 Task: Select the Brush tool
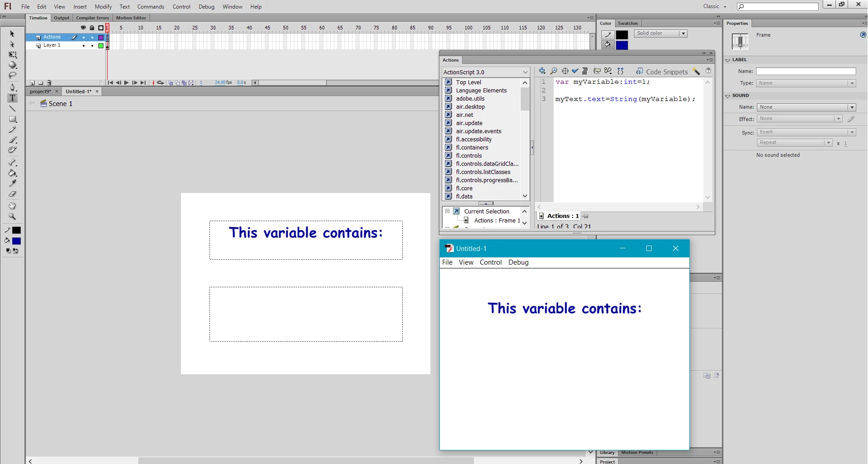12,140
